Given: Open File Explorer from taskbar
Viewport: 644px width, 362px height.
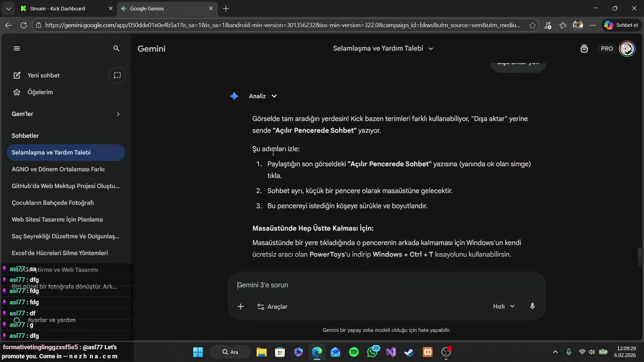Looking at the screenshot, I should tap(262, 352).
